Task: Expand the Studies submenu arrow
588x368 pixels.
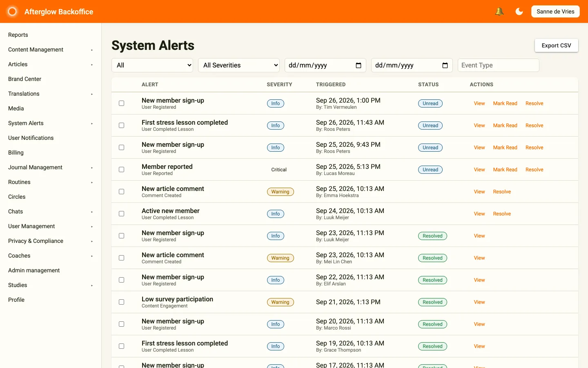Action: click(92, 285)
